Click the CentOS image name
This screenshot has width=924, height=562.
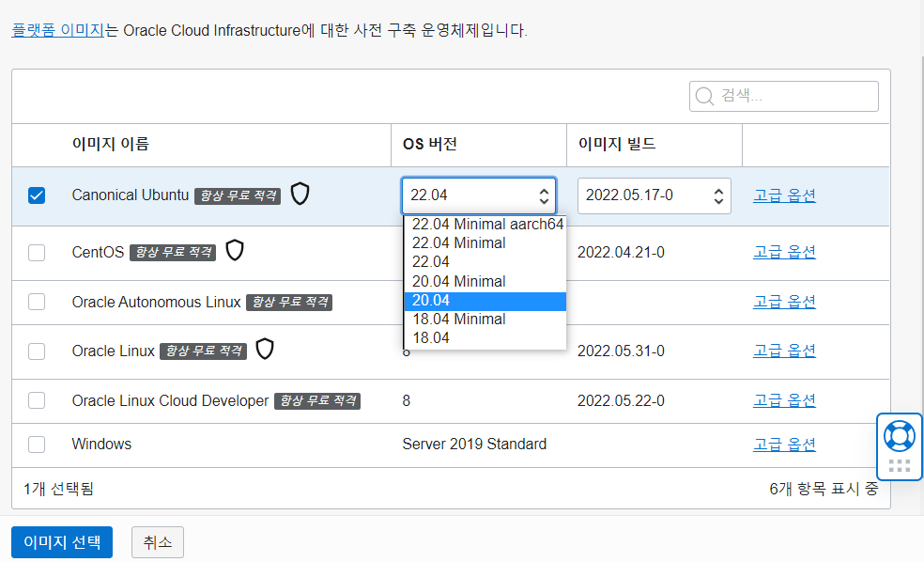(98, 253)
